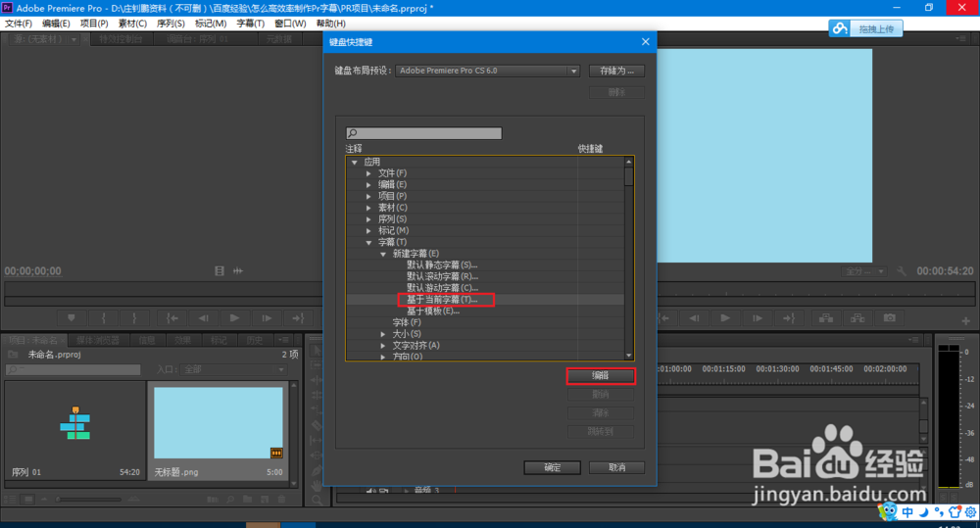Viewport: 980px width, 528px height.
Task: Click Automate to Sequence icon in Project panel
Action: click(213, 500)
